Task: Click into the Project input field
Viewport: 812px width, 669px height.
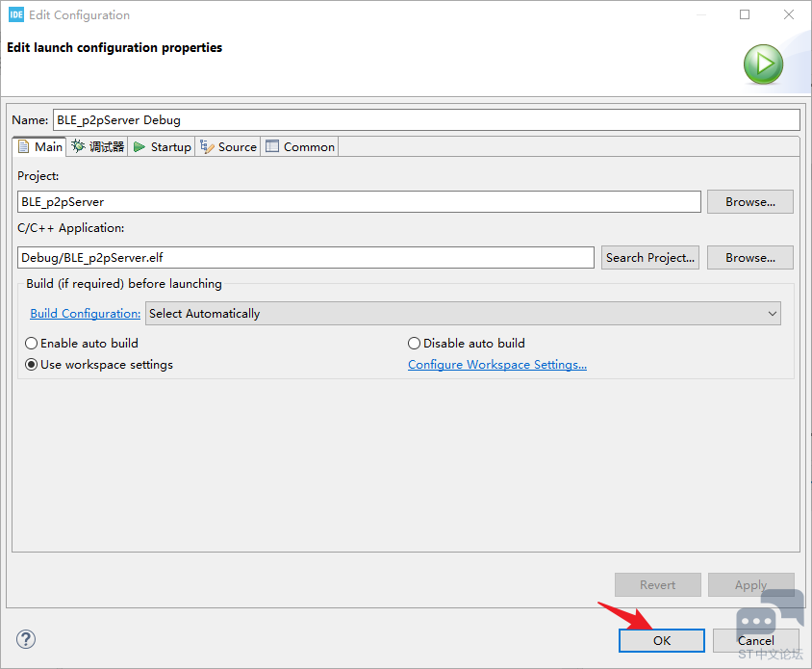Action: 359,201
